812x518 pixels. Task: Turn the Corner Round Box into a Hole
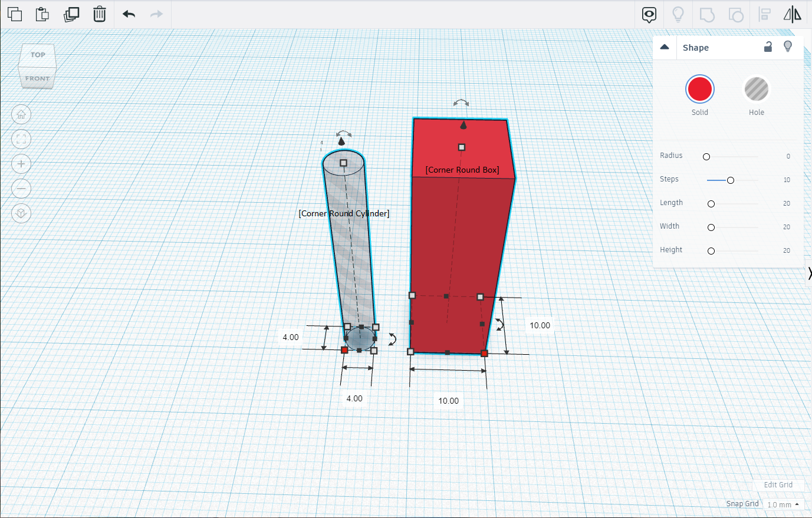(755, 88)
